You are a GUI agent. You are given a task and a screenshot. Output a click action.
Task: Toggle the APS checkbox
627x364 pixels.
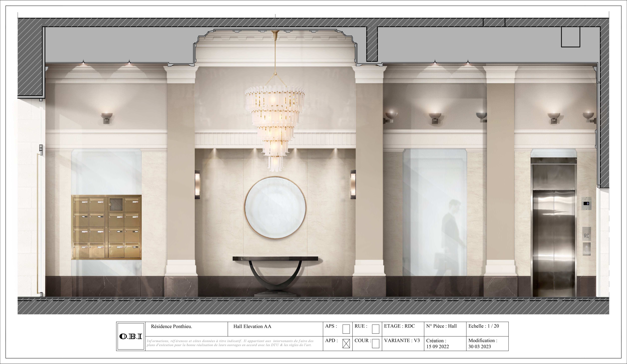[x=346, y=329]
